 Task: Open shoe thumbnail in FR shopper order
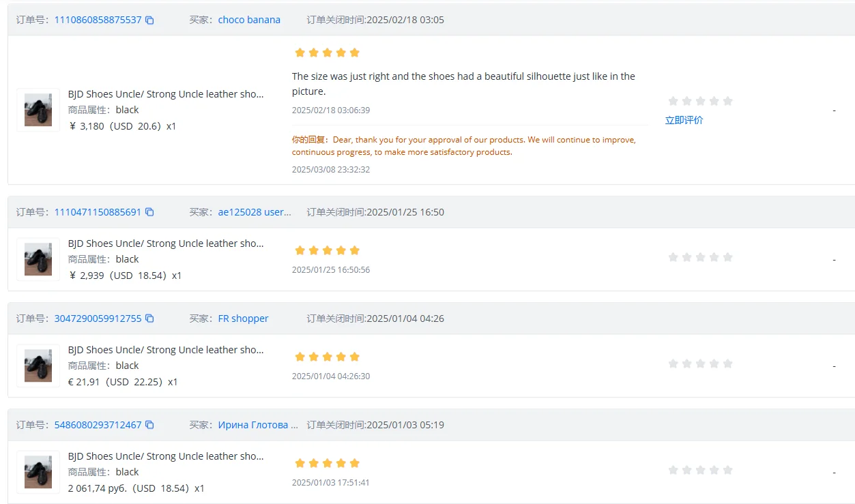pyautogui.click(x=38, y=366)
